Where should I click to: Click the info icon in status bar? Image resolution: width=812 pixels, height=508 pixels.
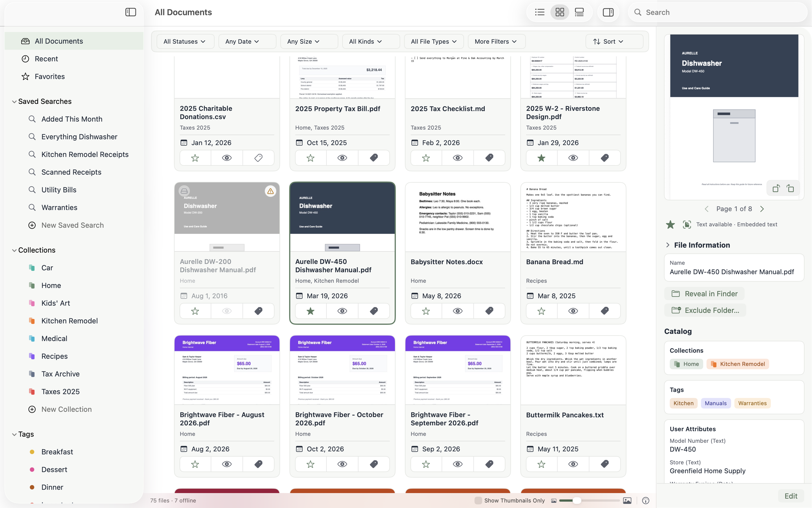click(646, 501)
